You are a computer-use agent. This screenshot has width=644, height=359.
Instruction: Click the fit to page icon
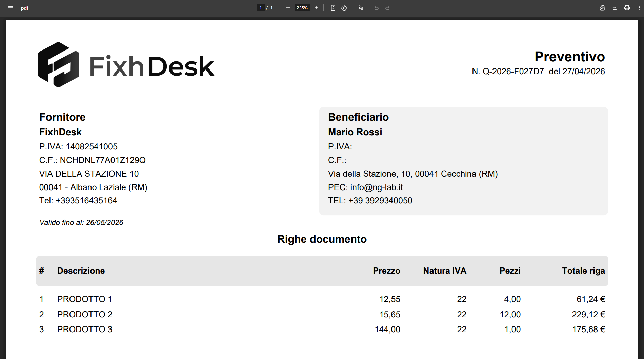[333, 8]
